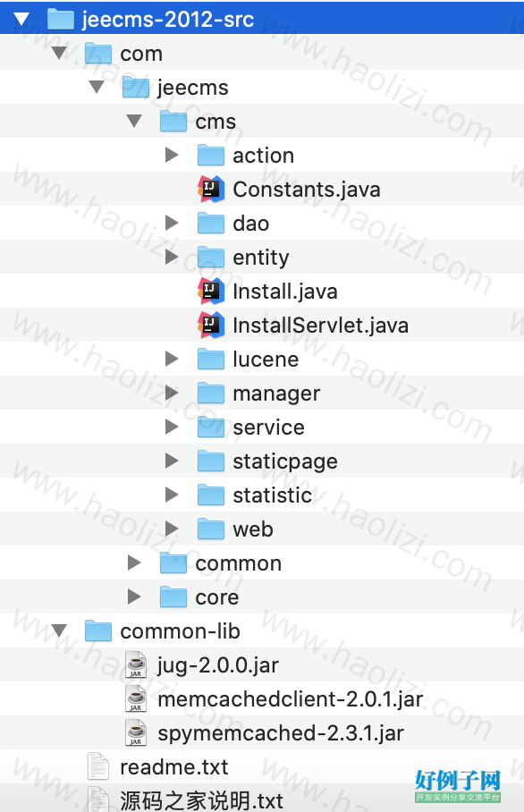Collapse the common-lib folder

coord(59,631)
